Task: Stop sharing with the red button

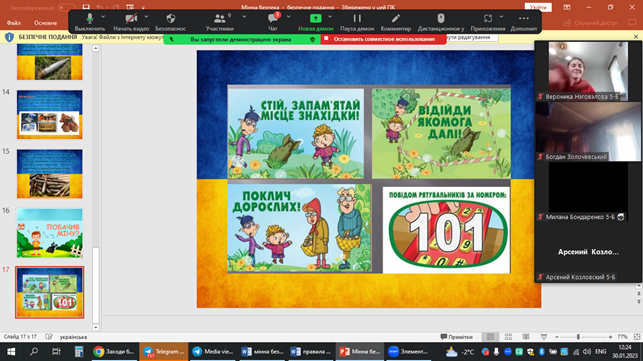Action: click(383, 39)
